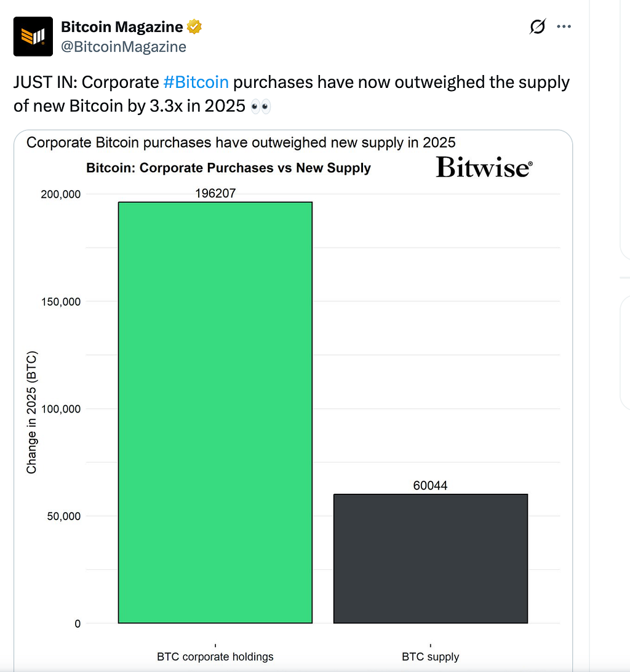Open the three-dot more options menu
630x672 pixels.
564,26
